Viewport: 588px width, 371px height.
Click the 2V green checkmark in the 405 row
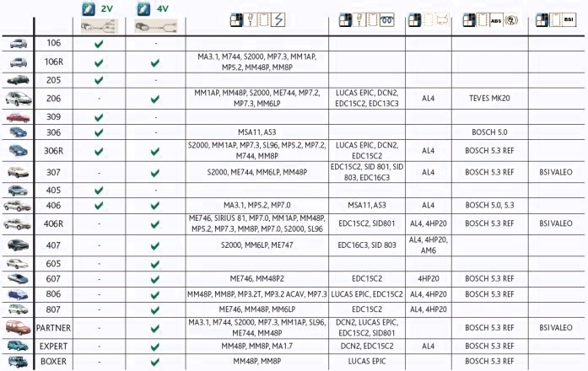click(99, 191)
